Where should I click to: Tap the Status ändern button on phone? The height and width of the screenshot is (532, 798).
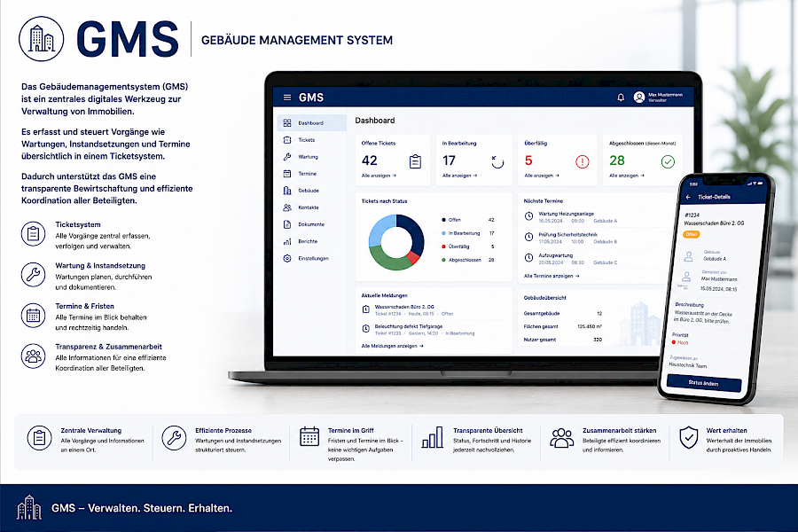[x=703, y=383]
